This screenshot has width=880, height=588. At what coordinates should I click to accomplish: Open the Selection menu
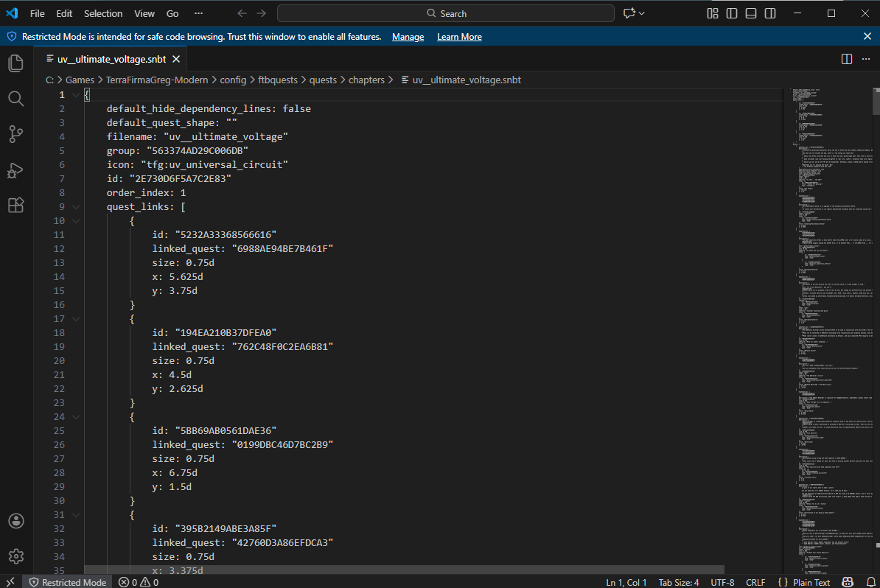click(x=103, y=13)
